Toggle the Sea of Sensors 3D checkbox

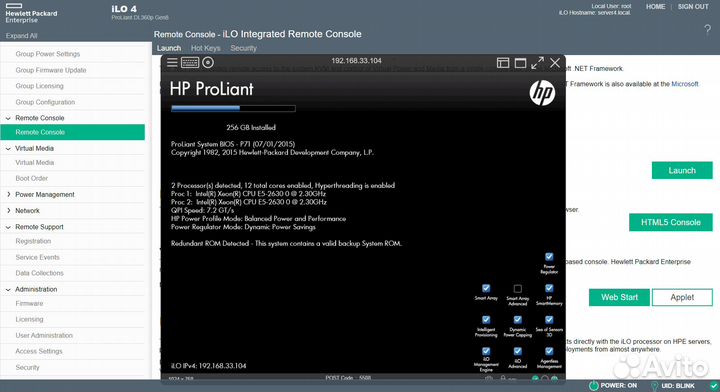pyautogui.click(x=549, y=319)
